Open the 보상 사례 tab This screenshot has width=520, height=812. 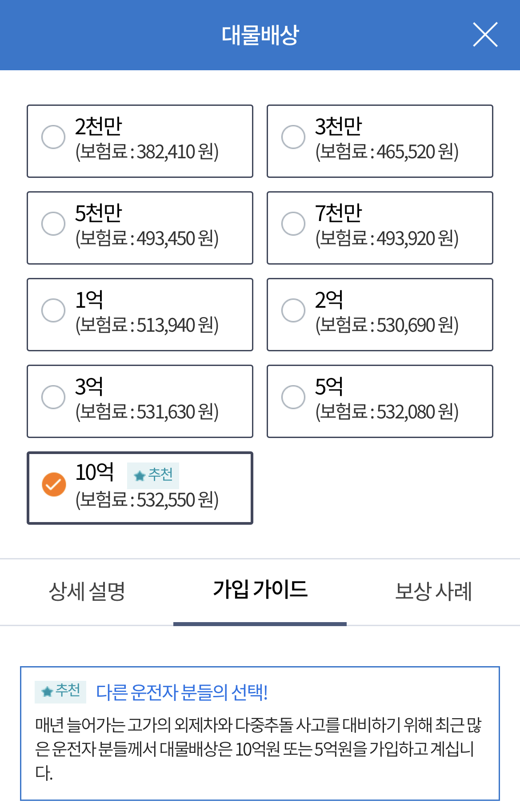point(433,591)
